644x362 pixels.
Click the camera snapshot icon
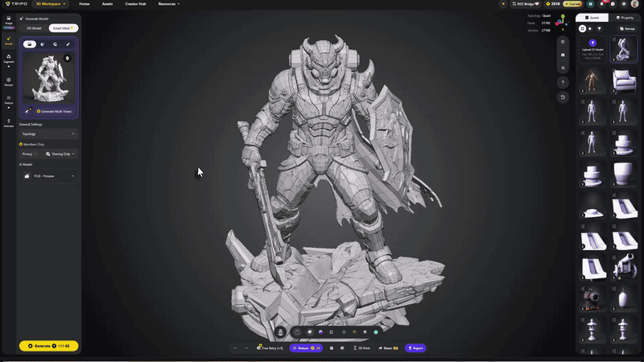pos(563,55)
